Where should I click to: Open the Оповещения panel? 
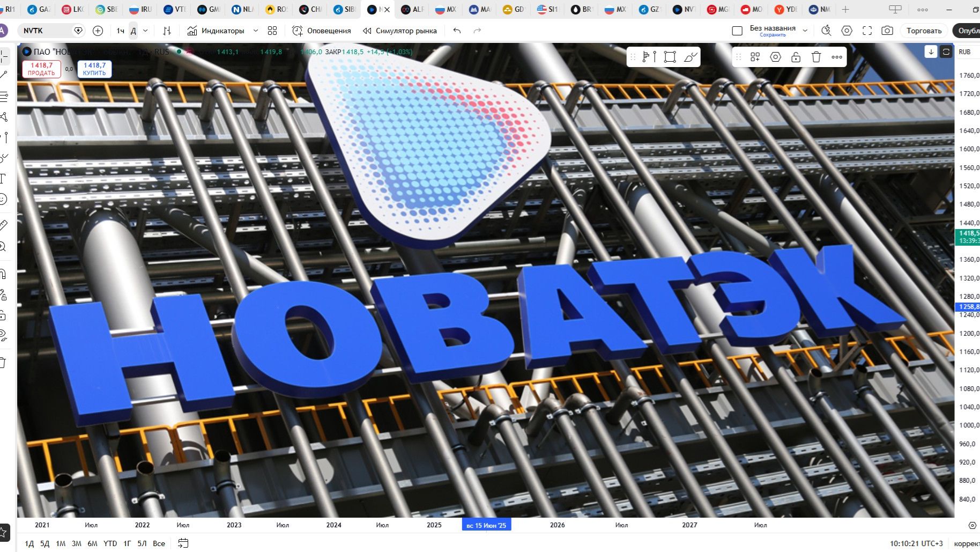tap(323, 31)
